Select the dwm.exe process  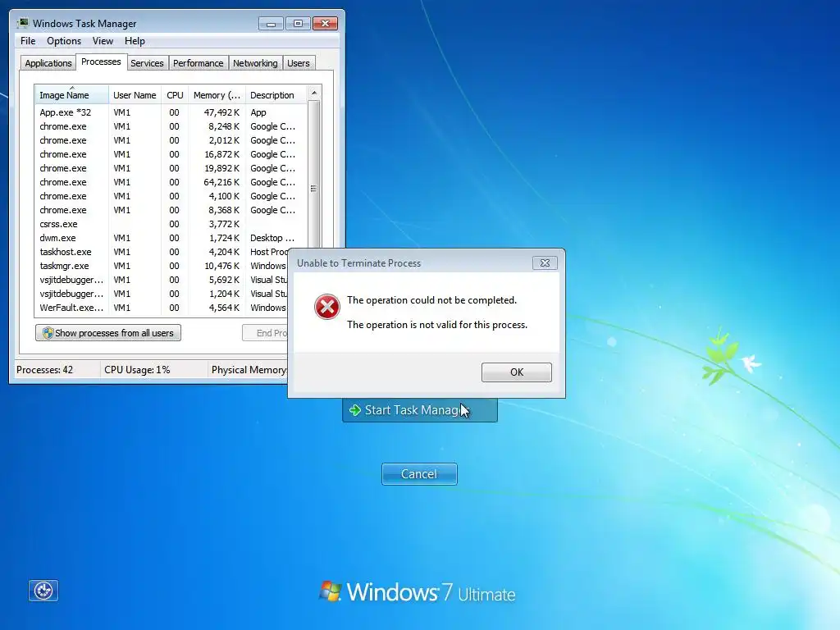[171, 238]
